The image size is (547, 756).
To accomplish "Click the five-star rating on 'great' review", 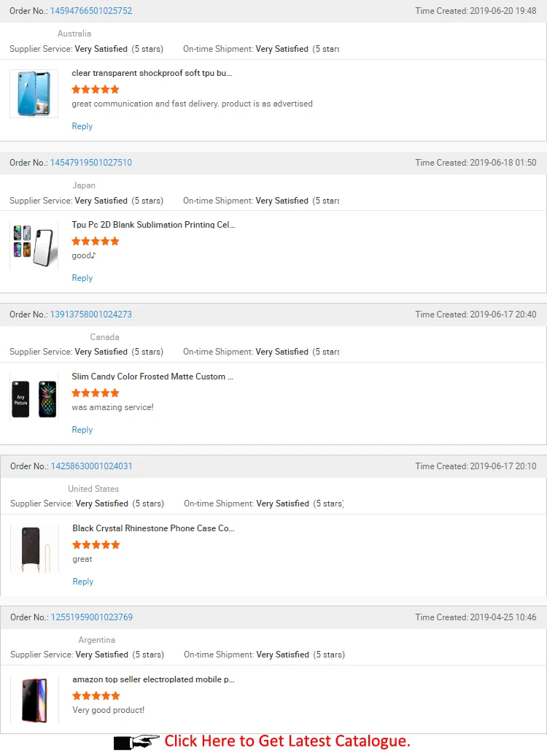I will point(96,544).
